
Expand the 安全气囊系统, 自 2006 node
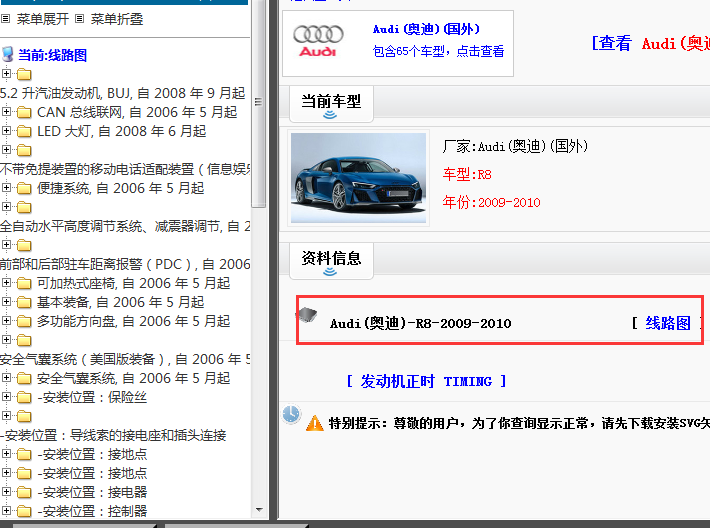pos(6,378)
